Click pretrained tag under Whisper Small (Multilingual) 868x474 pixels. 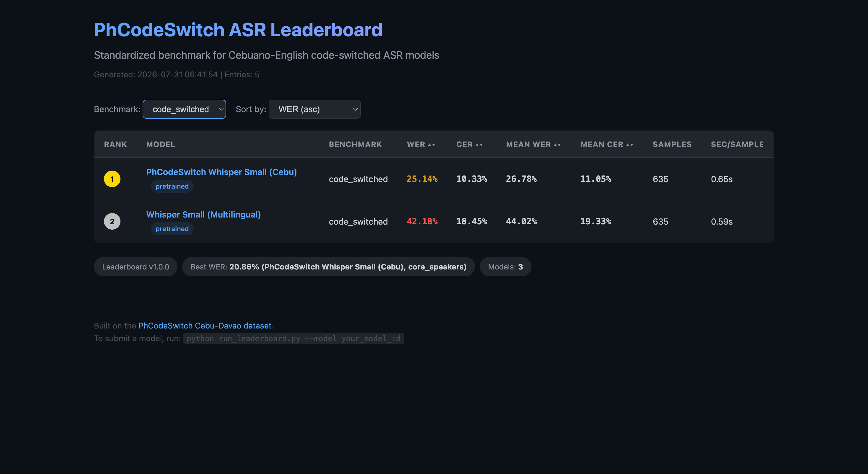172,229
